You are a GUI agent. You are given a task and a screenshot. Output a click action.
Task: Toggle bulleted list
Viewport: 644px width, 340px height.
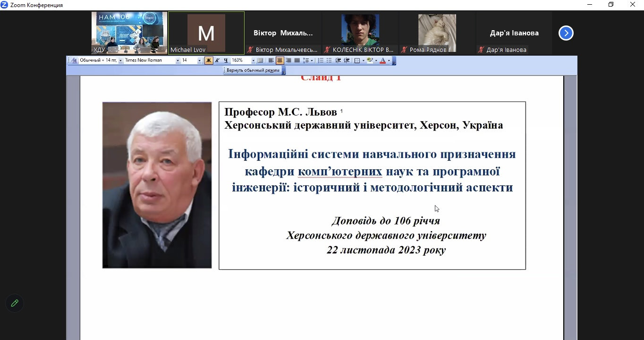pos(329,60)
